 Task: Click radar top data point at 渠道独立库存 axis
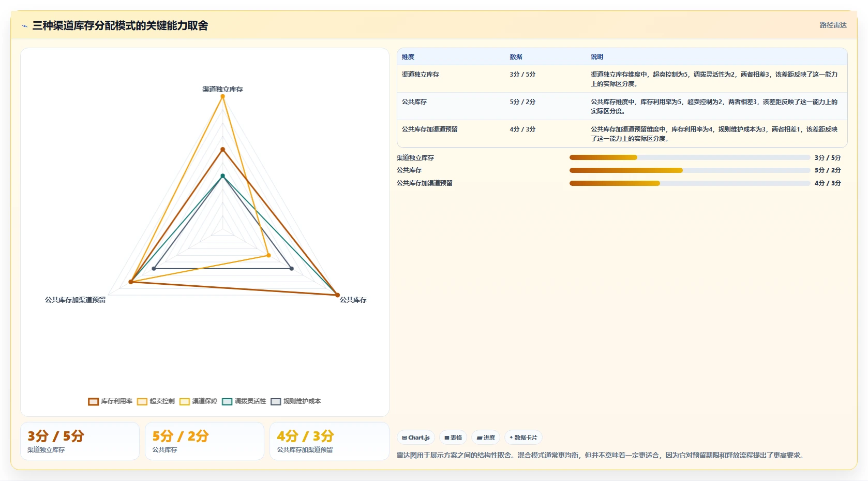click(223, 96)
